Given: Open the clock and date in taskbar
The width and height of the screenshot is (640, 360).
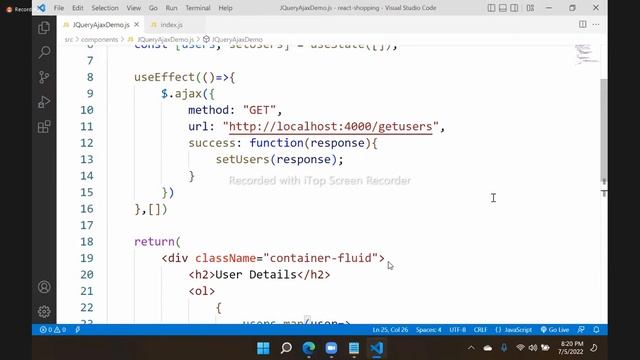Looking at the screenshot, I should pyautogui.click(x=571, y=348).
